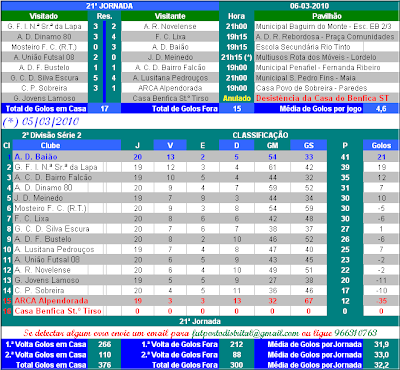Viewport: 400px width, 370px height.
Task: Click the 'Total de Golos em Casa' label
Action: tap(46, 108)
